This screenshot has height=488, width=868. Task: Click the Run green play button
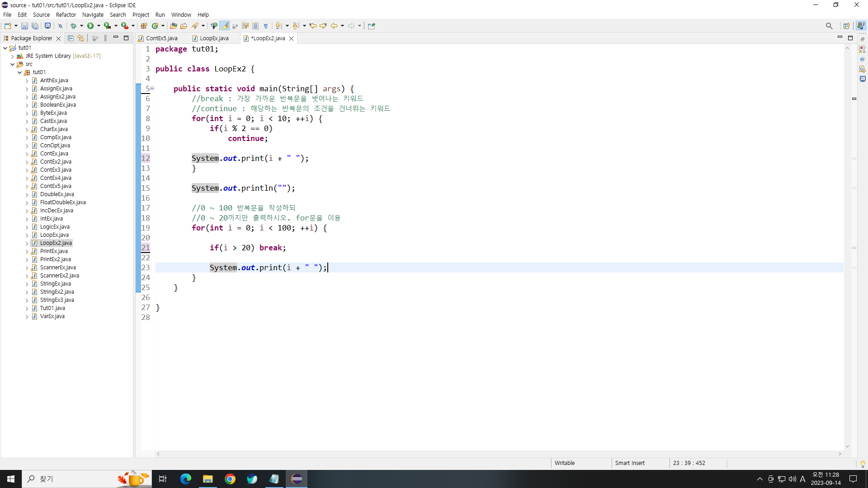point(90,26)
